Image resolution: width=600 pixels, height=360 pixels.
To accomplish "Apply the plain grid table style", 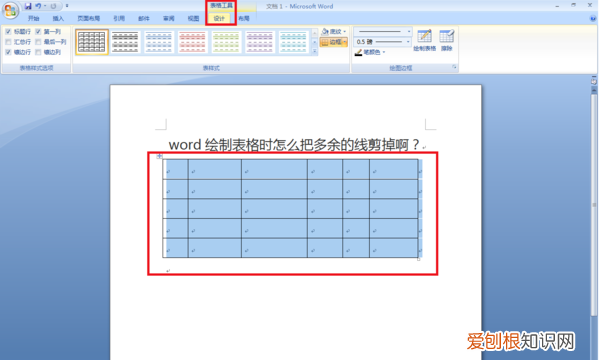I will coord(92,42).
